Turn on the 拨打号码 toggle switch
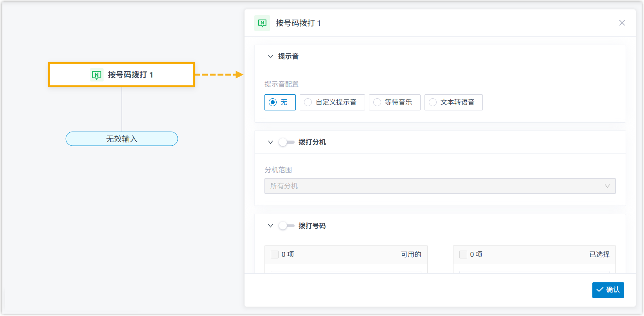 286,226
